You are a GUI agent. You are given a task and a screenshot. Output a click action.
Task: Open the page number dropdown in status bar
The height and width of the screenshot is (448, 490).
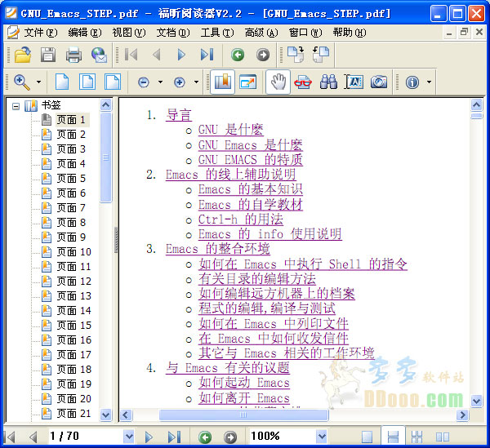click(128, 436)
